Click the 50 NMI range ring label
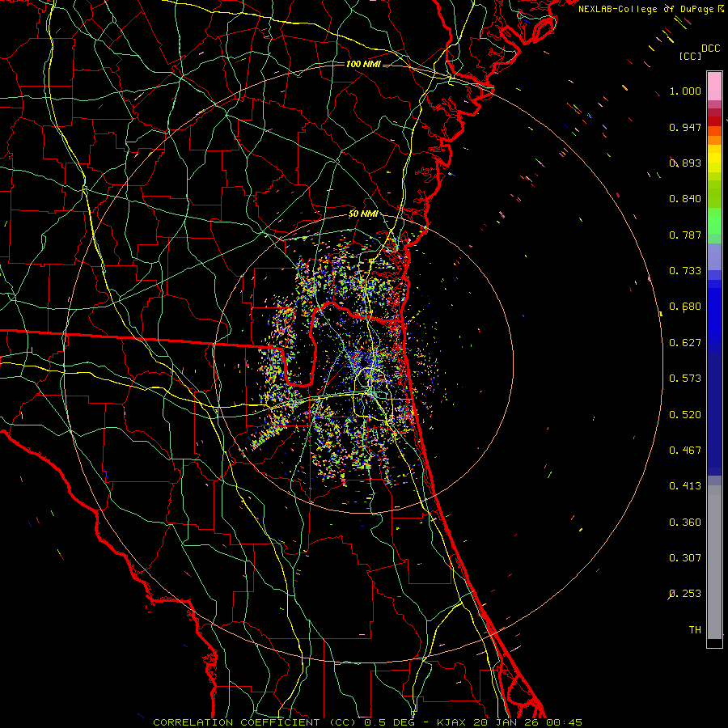This screenshot has height=728, width=728. click(x=363, y=214)
